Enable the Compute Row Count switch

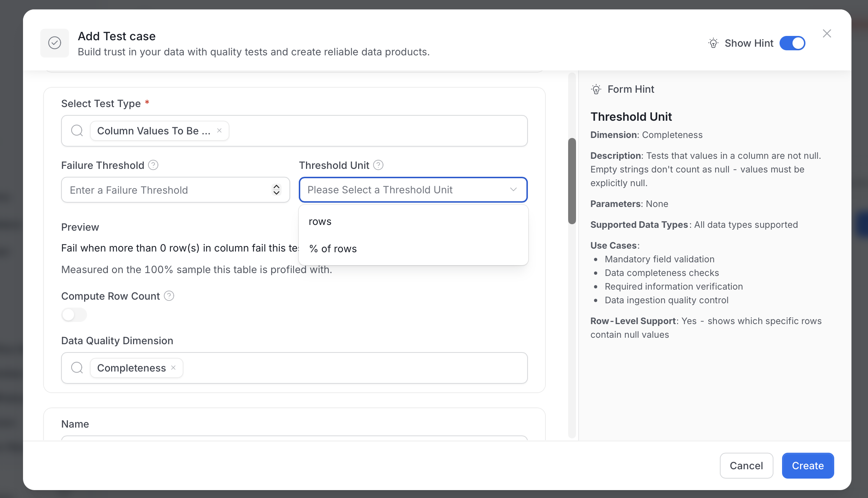click(74, 315)
